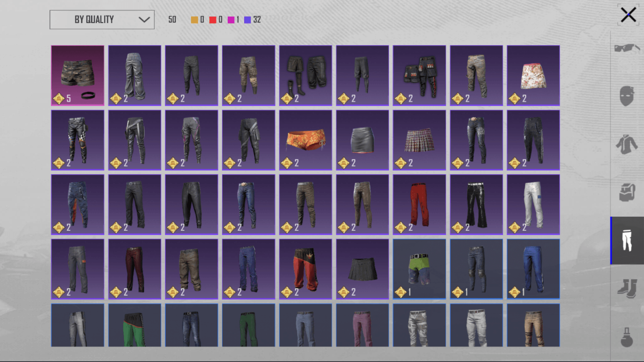
Task: Select the grey pants with orange patch
Action: point(77,269)
